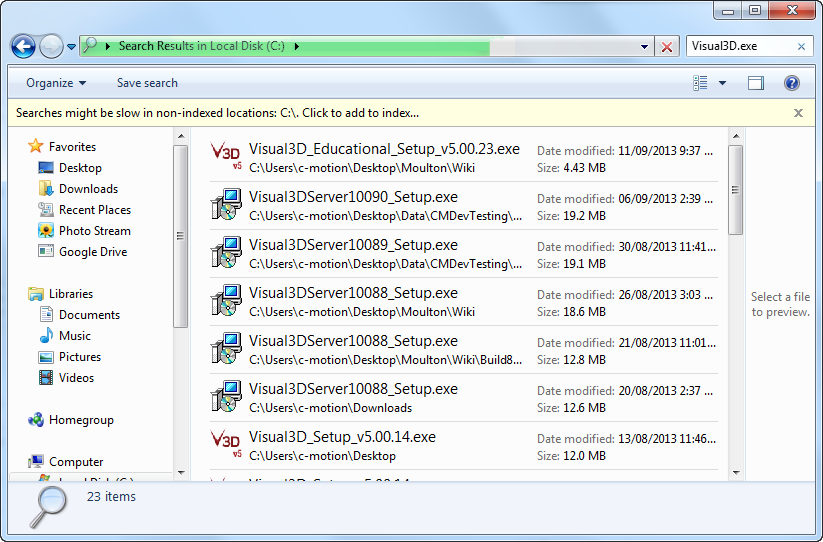Click V3D icon of Educational Setup file
This screenshot has width=823, height=542.
[x=226, y=155]
